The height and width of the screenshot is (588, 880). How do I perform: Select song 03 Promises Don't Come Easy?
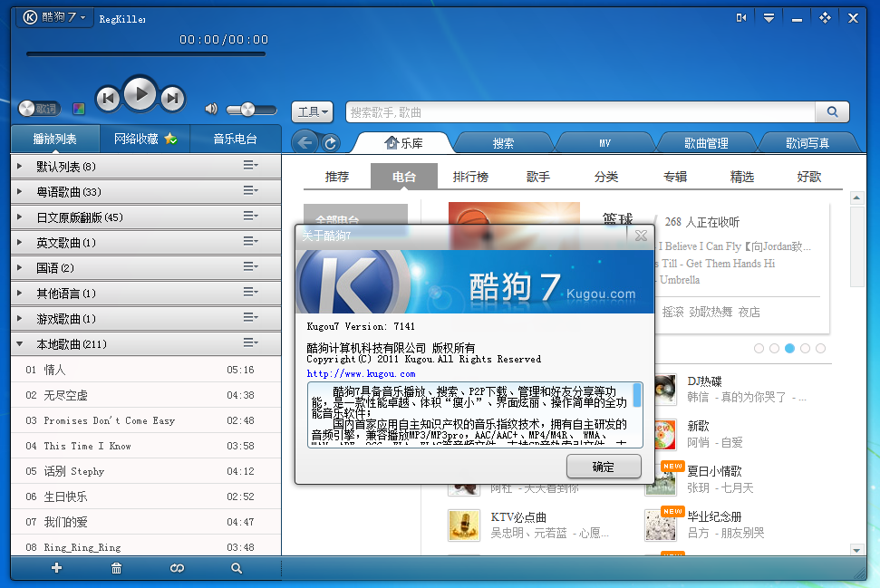click(x=146, y=420)
